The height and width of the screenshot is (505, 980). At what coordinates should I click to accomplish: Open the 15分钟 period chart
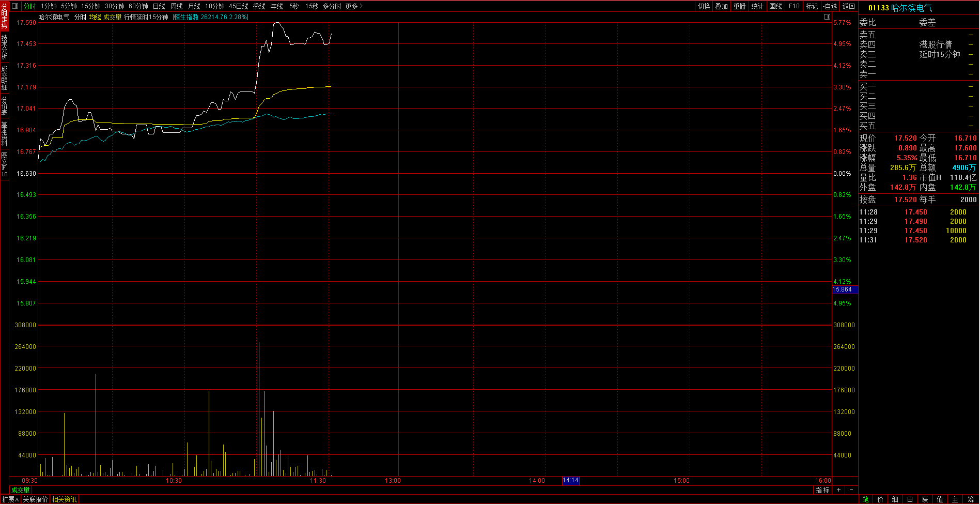91,6
